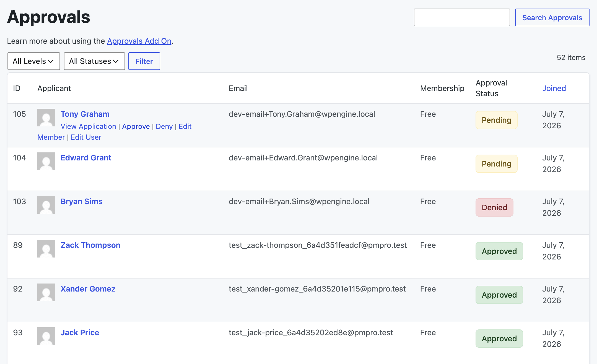
Task: Click Approve for Tony Graham
Action: (136, 126)
